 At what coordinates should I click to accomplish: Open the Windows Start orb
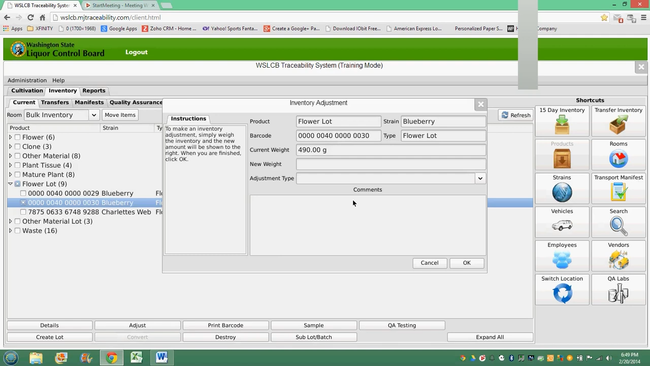pyautogui.click(x=11, y=357)
